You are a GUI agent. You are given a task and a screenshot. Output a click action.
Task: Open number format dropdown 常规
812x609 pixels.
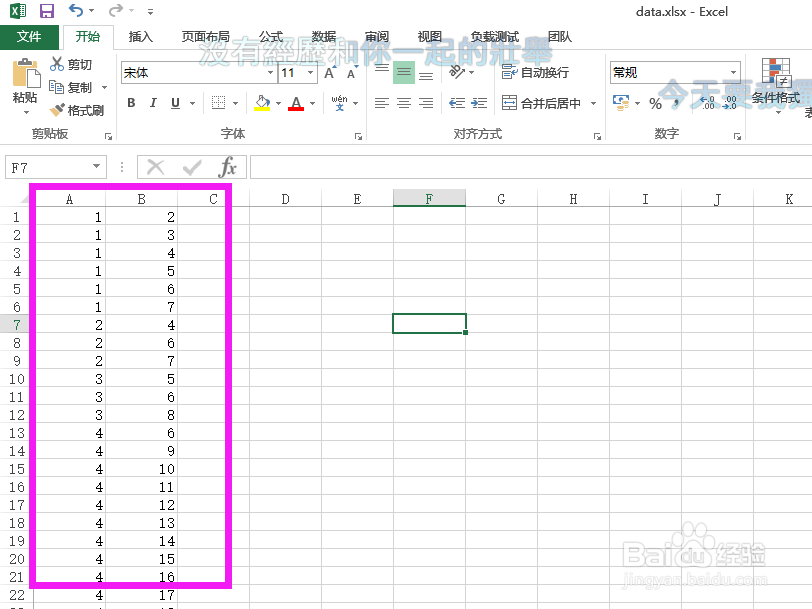coord(733,72)
